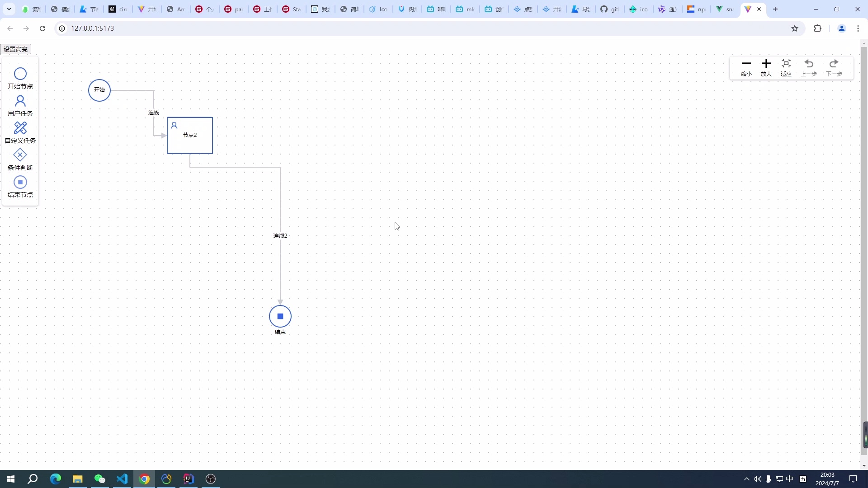Select the 开始节点 start node icon
The width and height of the screenshot is (868, 488).
click(x=20, y=74)
